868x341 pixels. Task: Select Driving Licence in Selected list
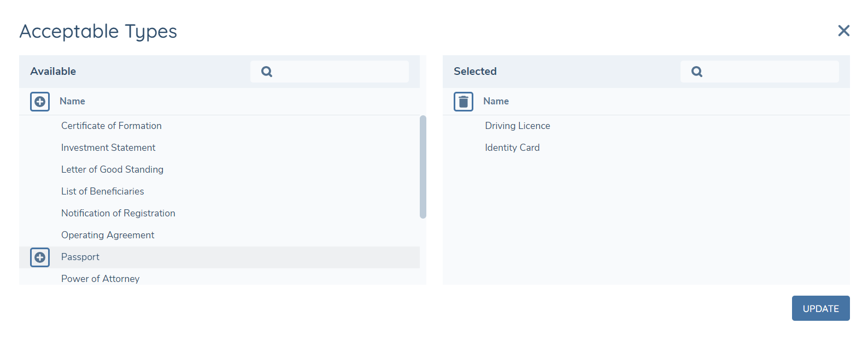tap(518, 126)
